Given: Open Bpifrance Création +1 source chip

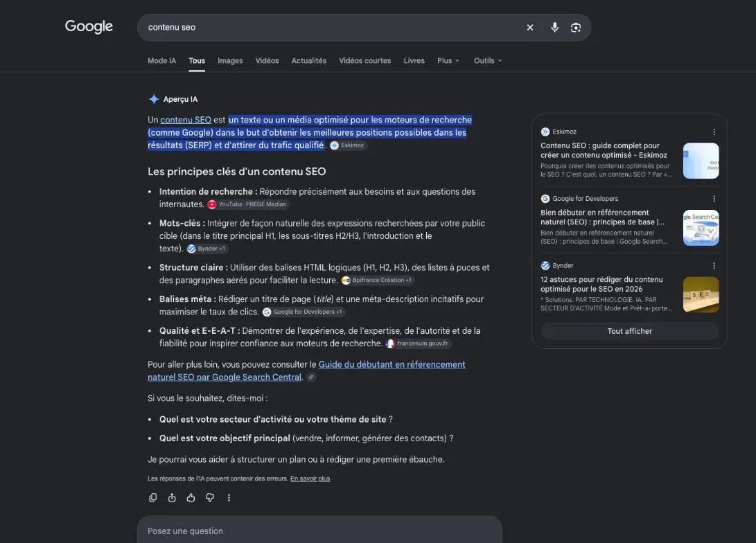Looking at the screenshot, I should coord(377,281).
